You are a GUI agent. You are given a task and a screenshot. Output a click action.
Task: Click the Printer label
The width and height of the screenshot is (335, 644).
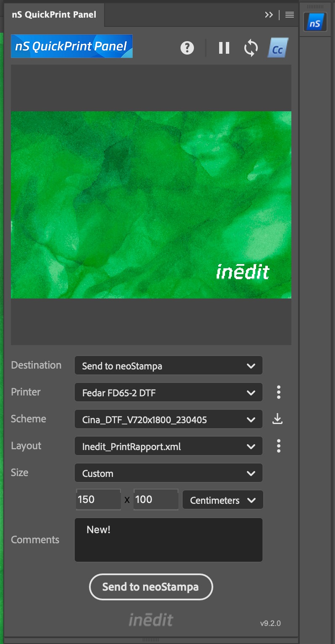[x=26, y=392]
